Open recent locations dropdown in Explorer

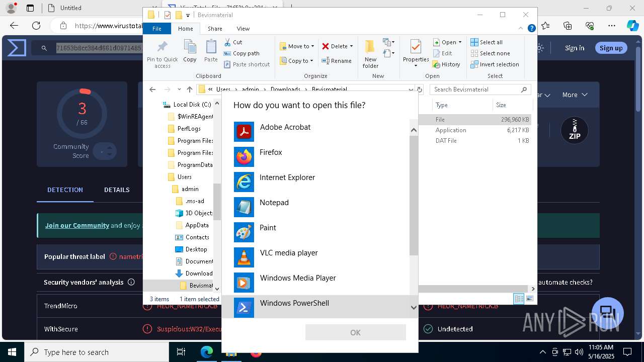[179, 89]
